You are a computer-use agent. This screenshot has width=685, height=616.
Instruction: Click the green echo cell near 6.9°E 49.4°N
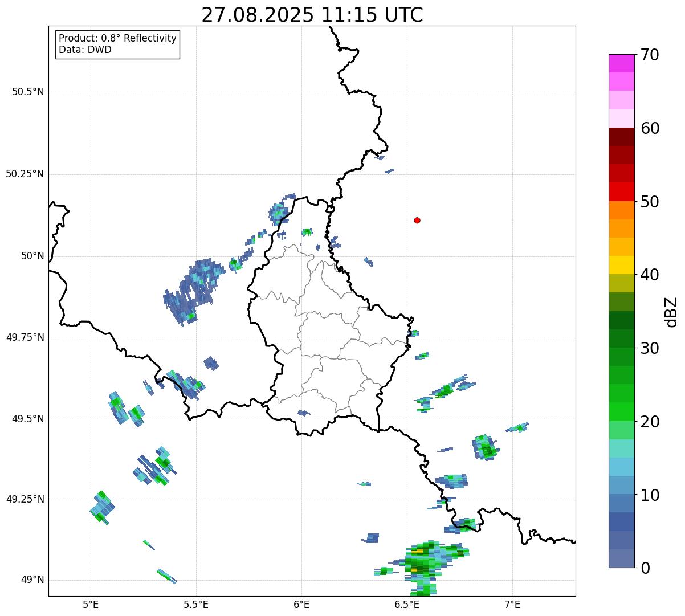coord(486,447)
